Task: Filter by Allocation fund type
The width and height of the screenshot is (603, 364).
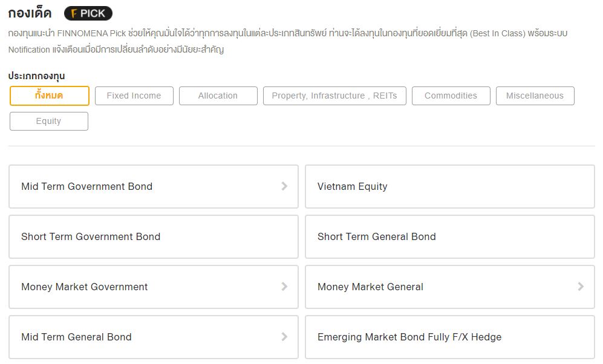Action: pyautogui.click(x=218, y=96)
